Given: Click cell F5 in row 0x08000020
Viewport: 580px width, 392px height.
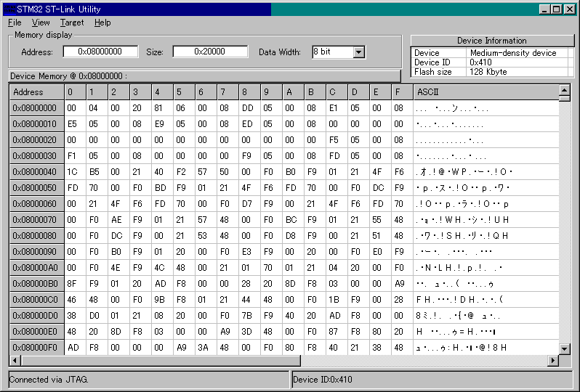Looking at the screenshot, I should point(337,140).
